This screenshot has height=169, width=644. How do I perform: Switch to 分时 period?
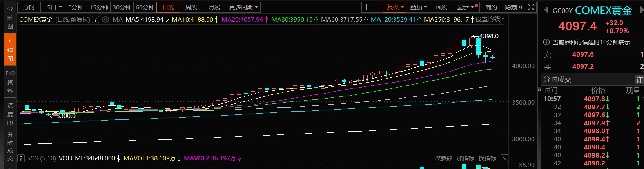[29, 7]
